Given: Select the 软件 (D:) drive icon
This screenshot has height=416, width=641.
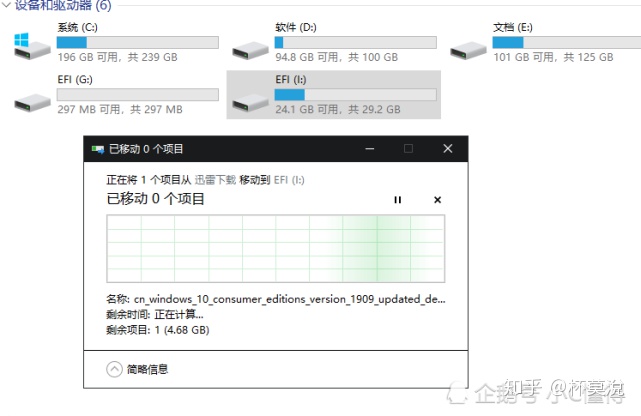Looking at the screenshot, I should pos(249,46).
